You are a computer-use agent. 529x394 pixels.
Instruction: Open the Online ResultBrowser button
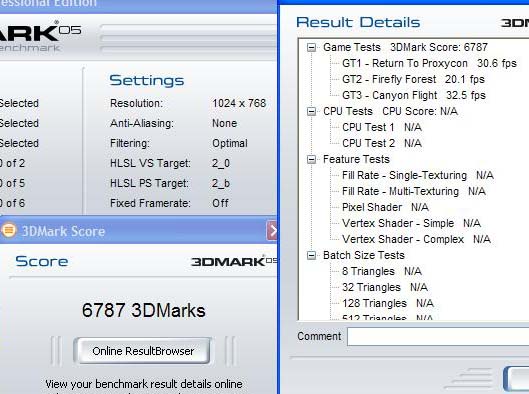point(143,351)
